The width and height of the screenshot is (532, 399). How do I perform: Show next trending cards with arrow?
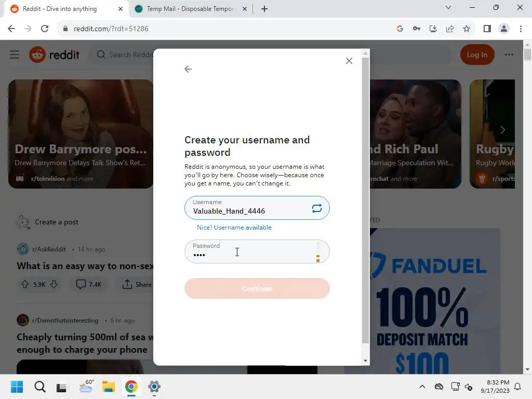tap(503, 130)
